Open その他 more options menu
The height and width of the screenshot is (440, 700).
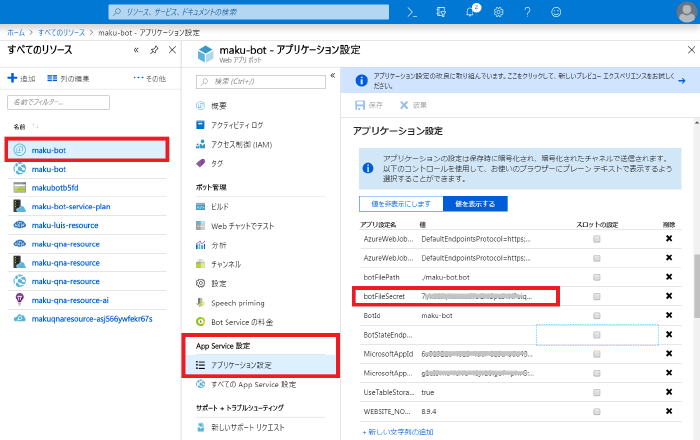[149, 78]
